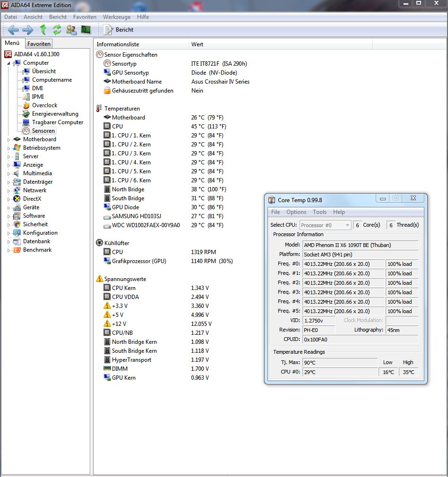Expand the Netzwerk tree node
Screen dimensions: 448x477
(9, 191)
